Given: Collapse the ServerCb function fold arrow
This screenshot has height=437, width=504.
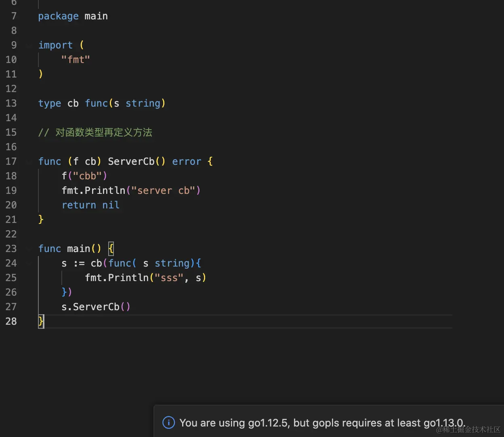Looking at the screenshot, I should click(x=29, y=162).
